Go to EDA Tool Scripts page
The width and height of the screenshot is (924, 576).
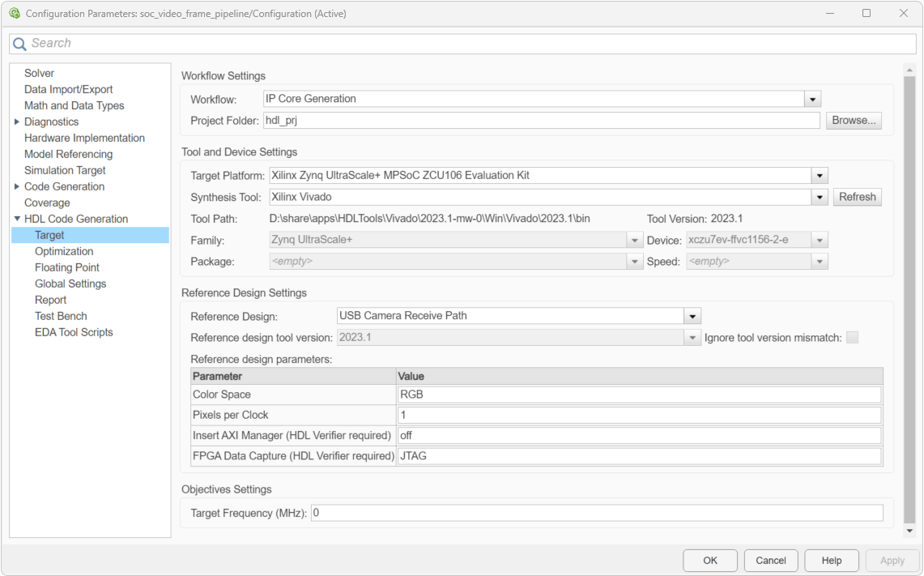click(x=74, y=332)
